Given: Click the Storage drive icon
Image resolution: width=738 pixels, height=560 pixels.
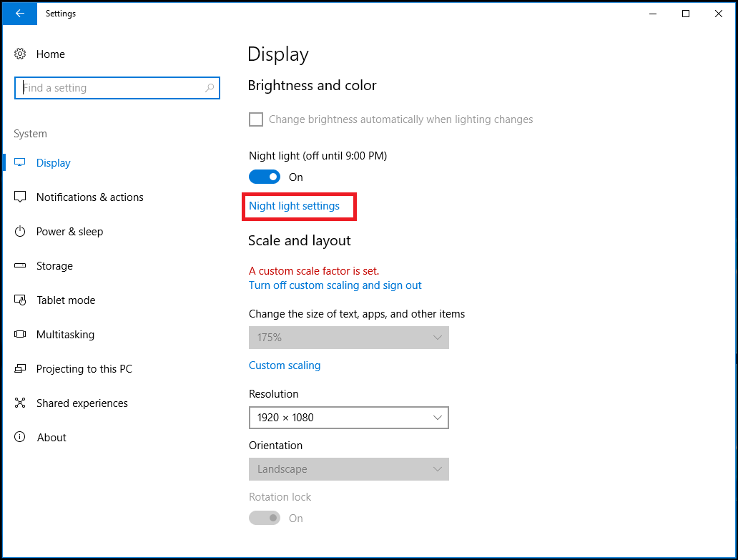Looking at the screenshot, I should pyautogui.click(x=20, y=265).
